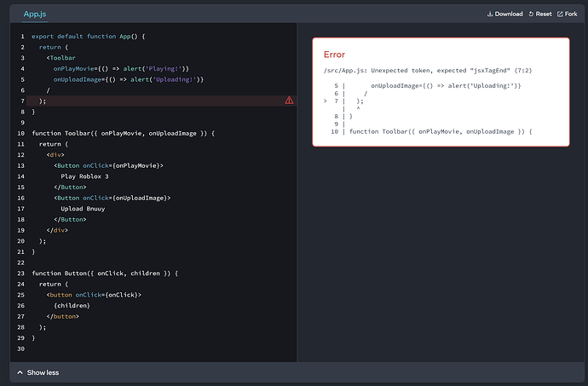This screenshot has height=386, width=588.
Task: Click return ( on line 11
Action: click(54, 144)
